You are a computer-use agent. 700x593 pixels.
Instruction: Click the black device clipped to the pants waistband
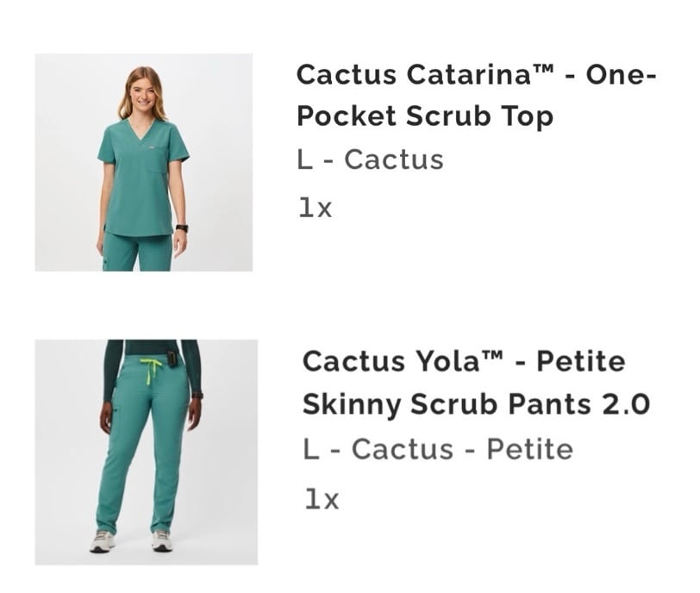172,359
